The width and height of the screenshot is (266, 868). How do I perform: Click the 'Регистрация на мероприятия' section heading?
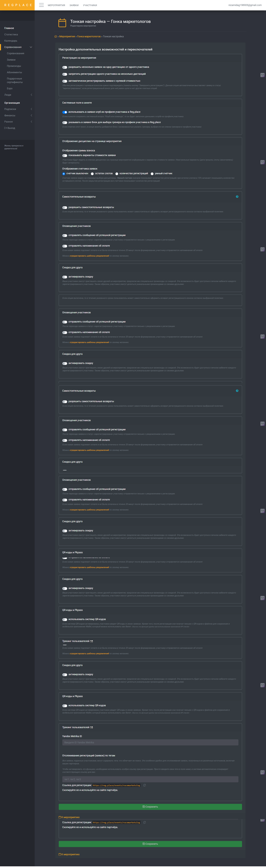tap(79, 58)
